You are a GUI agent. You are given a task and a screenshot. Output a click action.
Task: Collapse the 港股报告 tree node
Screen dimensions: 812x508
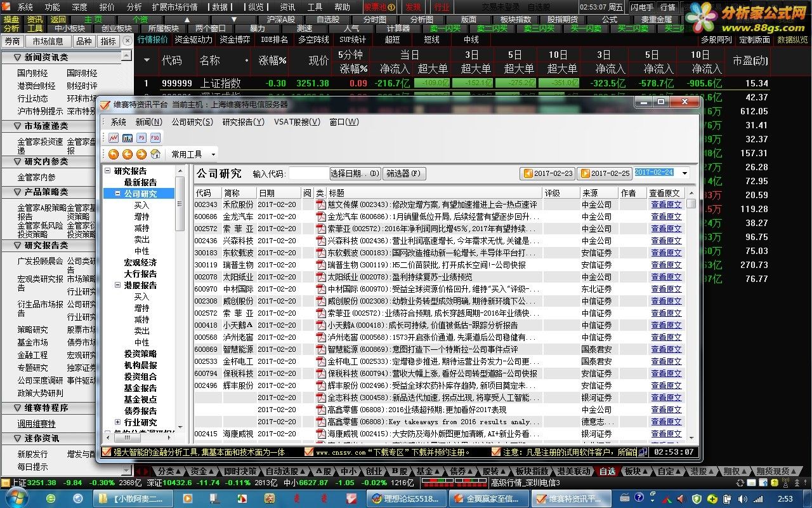(118, 285)
